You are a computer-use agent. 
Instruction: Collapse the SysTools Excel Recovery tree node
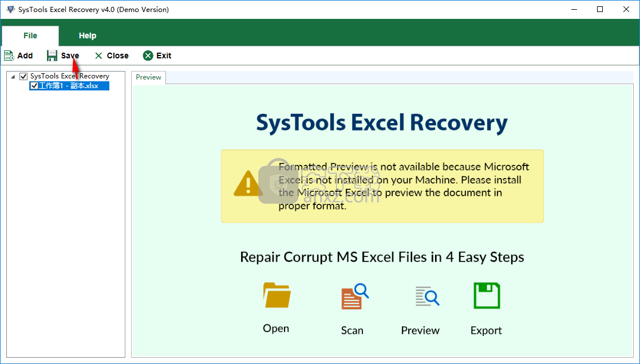pyautogui.click(x=13, y=76)
